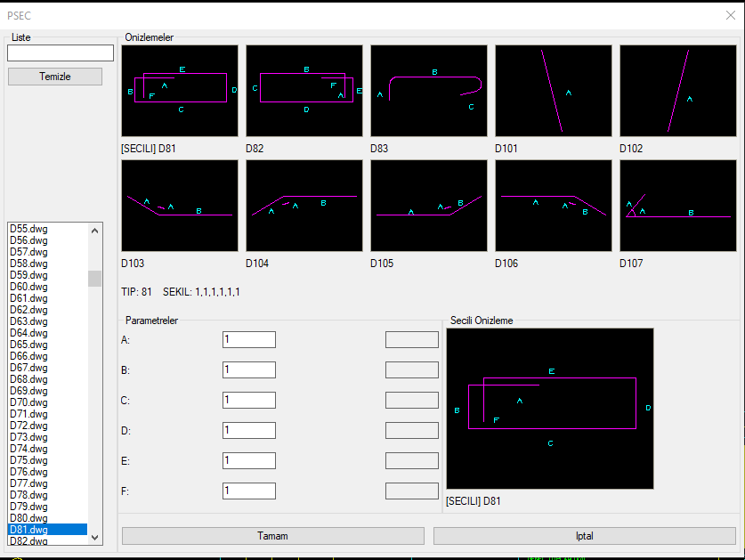Select D70.dwg in the list

(x=47, y=402)
